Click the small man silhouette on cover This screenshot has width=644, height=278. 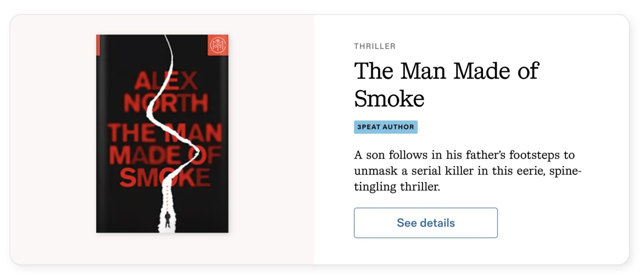coord(167,219)
